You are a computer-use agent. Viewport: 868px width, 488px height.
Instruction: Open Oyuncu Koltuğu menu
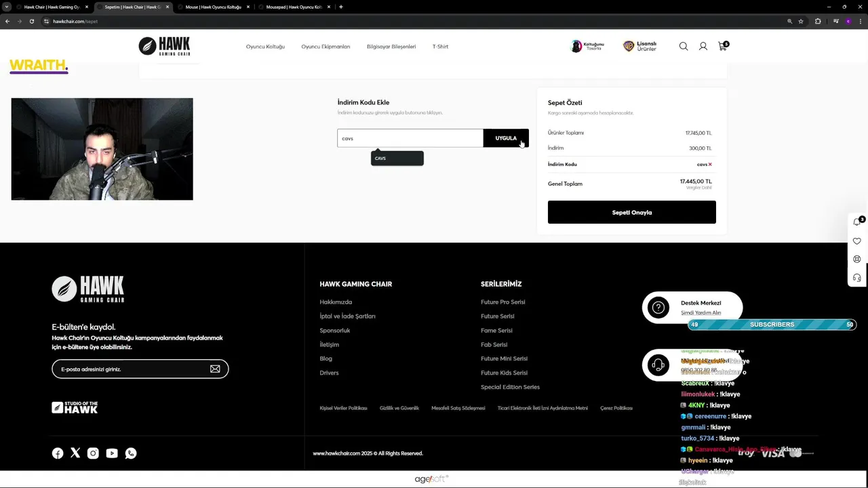click(x=265, y=47)
